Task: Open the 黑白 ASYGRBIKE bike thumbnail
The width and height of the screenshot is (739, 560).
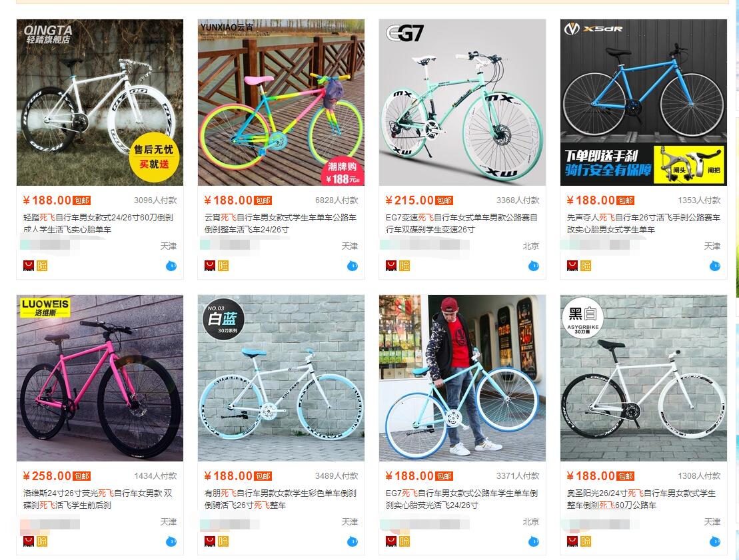Action: point(644,378)
